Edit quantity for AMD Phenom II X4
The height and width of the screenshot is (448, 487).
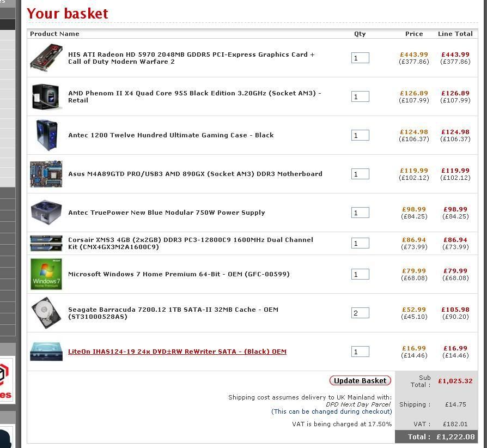tap(360, 96)
